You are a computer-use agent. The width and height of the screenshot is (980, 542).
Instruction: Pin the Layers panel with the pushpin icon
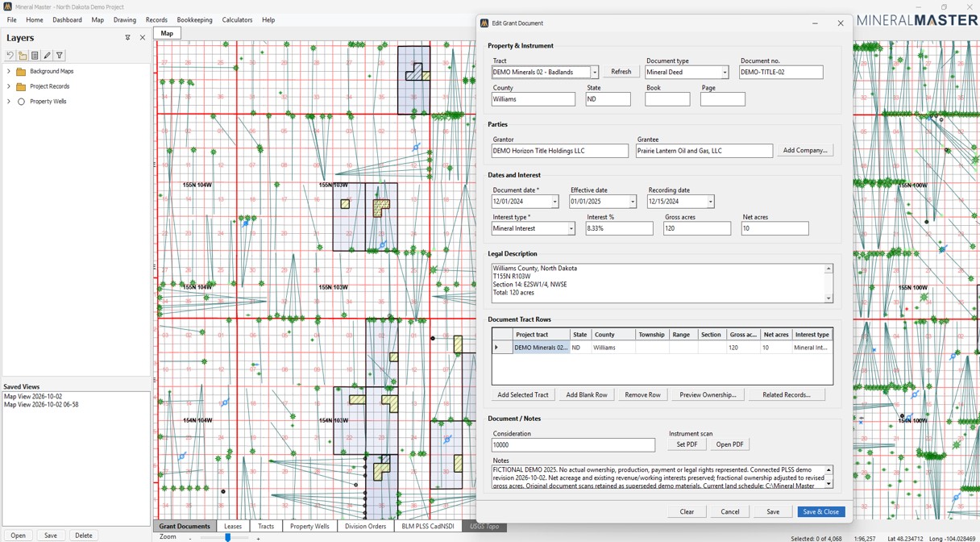tap(127, 38)
